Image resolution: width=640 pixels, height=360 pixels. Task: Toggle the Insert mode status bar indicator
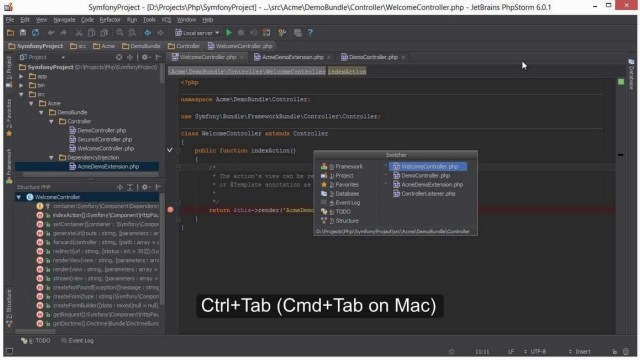[x=583, y=351]
